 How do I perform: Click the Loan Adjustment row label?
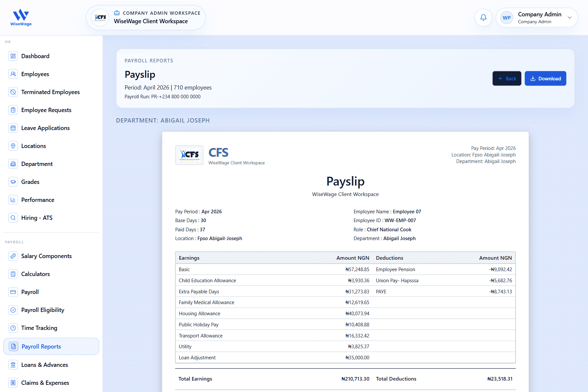coord(197,358)
